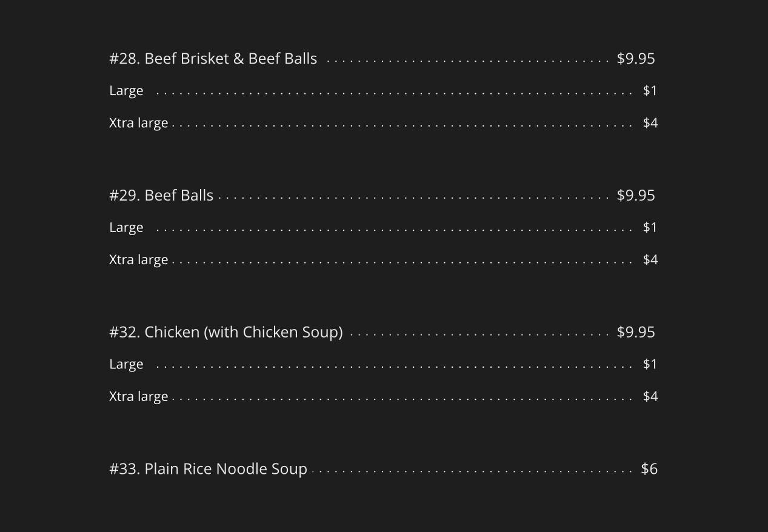Click $1 Large upcharge under #29 Beef Balls
Viewport: 768px width, 532px height.
pyautogui.click(x=650, y=228)
